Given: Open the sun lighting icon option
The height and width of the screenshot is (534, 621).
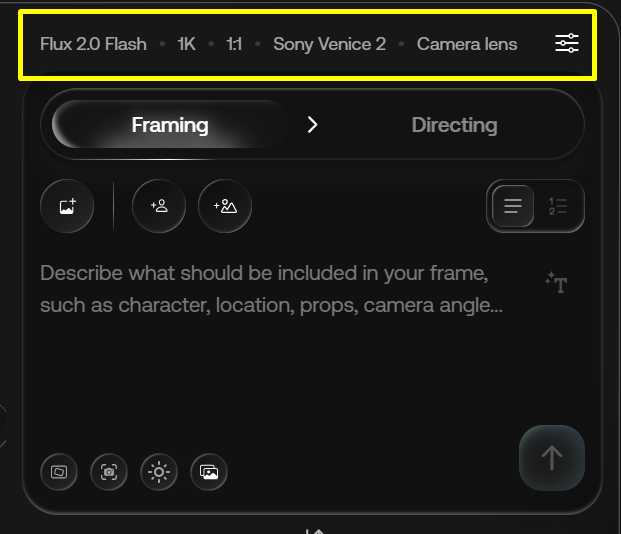Looking at the screenshot, I should (159, 471).
